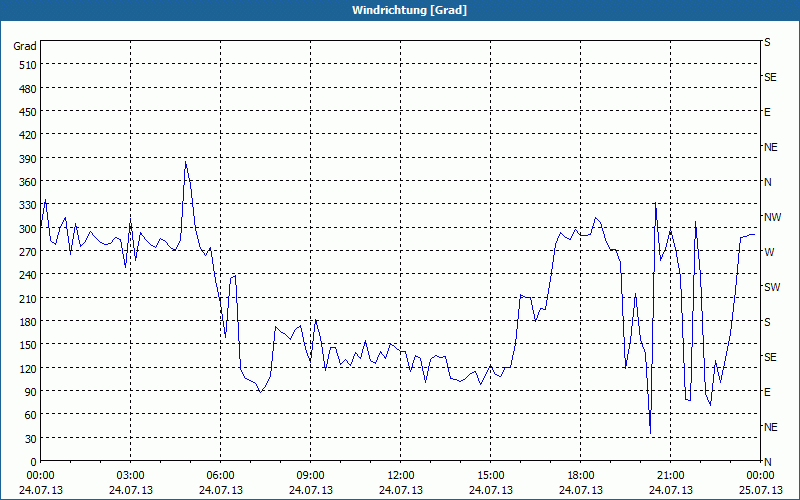Select the Grad unit label on the axis
The height and width of the screenshot is (500, 800).
click(x=25, y=46)
